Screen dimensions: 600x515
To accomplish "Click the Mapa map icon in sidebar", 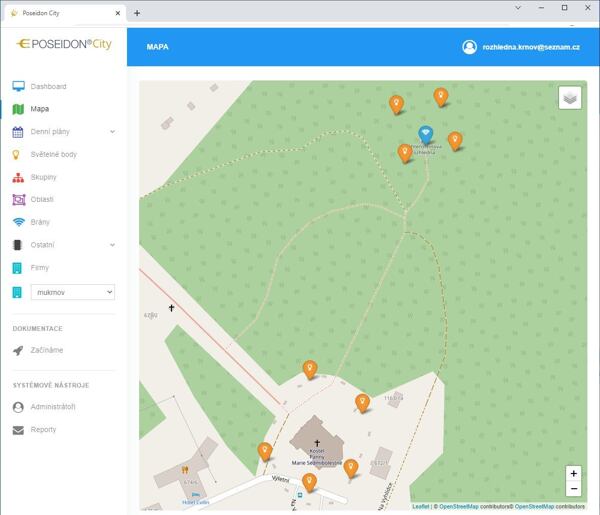I will point(18,109).
